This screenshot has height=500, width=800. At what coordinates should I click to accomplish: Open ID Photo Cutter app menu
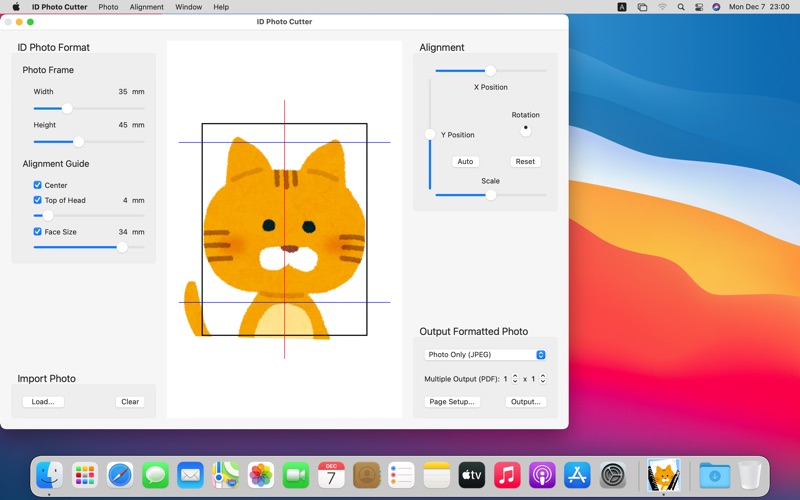coord(59,7)
